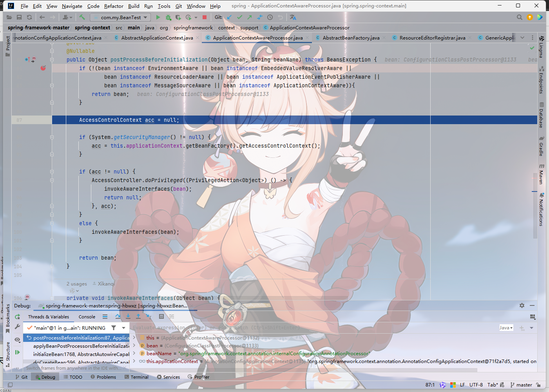Open debugger settings wrench icon
Viewport: 549px width, 392px height.
[17, 326]
